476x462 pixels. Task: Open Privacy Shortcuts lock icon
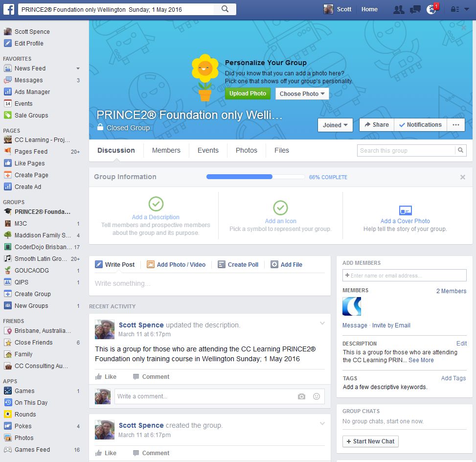pyautogui.click(x=455, y=9)
